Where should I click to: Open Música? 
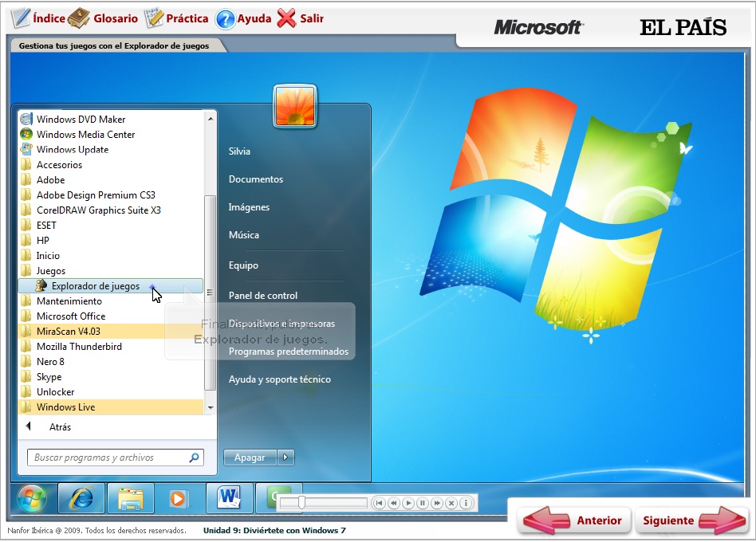(243, 235)
